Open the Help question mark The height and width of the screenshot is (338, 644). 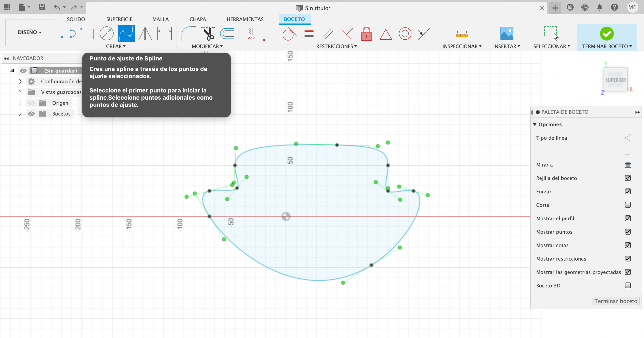coord(614,7)
